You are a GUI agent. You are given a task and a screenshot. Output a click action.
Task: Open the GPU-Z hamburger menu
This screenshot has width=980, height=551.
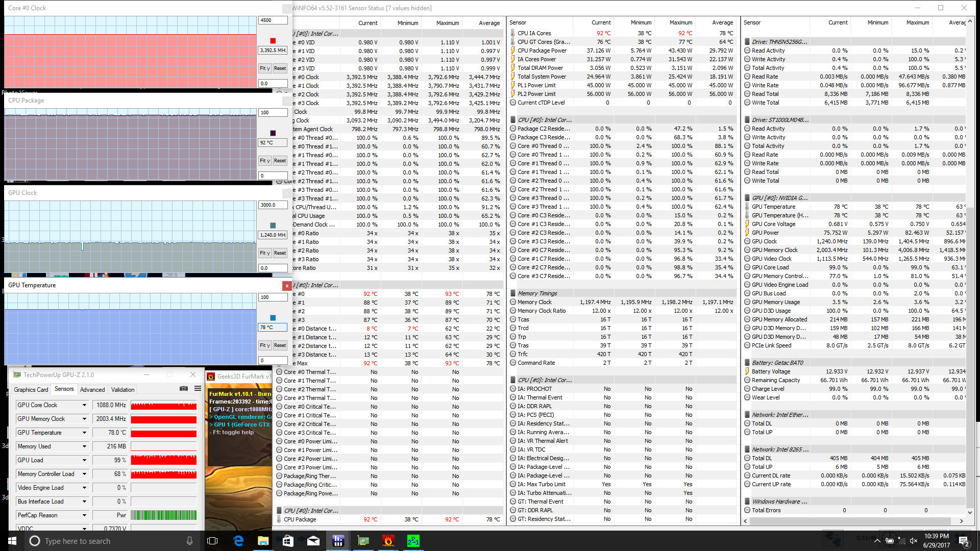[198, 389]
